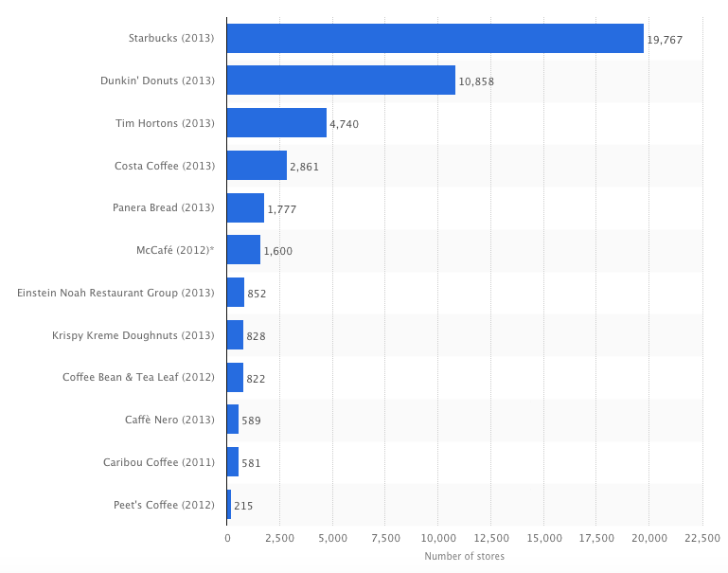Click the Tim Hortons (2013) bar

click(x=276, y=122)
